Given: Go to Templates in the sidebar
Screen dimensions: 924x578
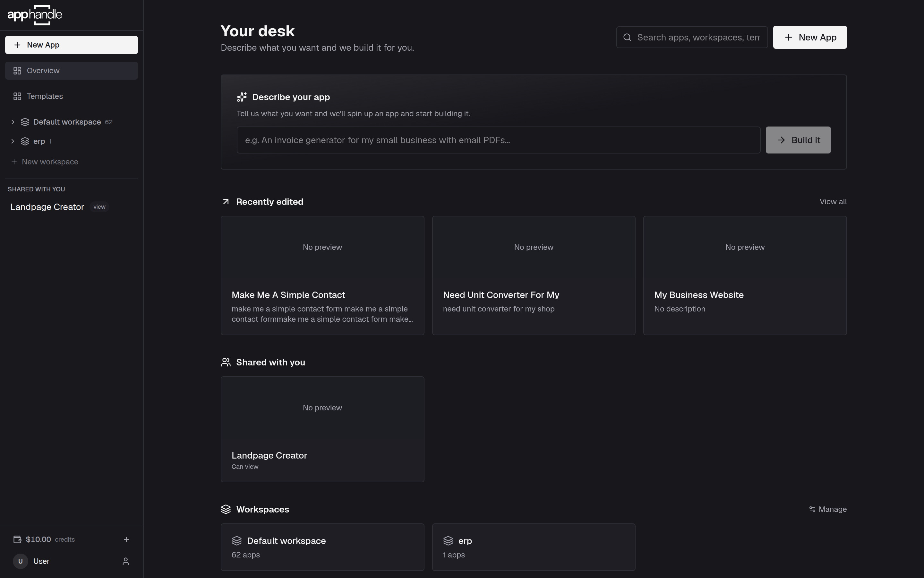Looking at the screenshot, I should click(72, 96).
